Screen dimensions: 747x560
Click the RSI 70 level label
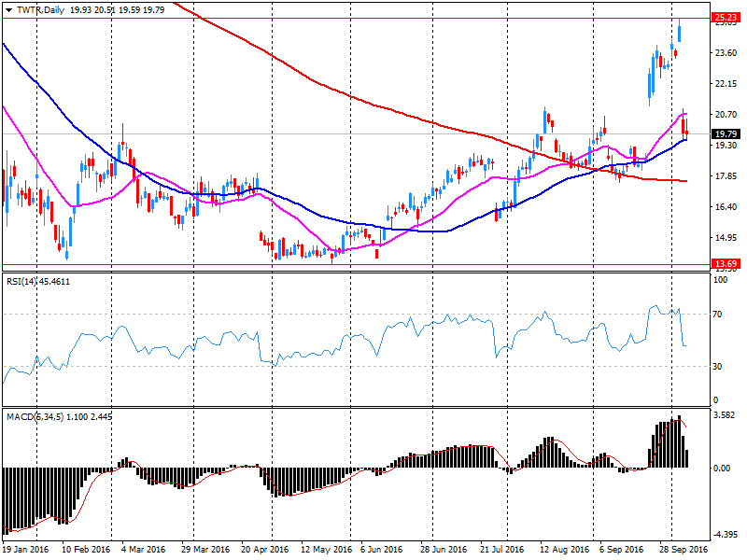pyautogui.click(x=717, y=315)
